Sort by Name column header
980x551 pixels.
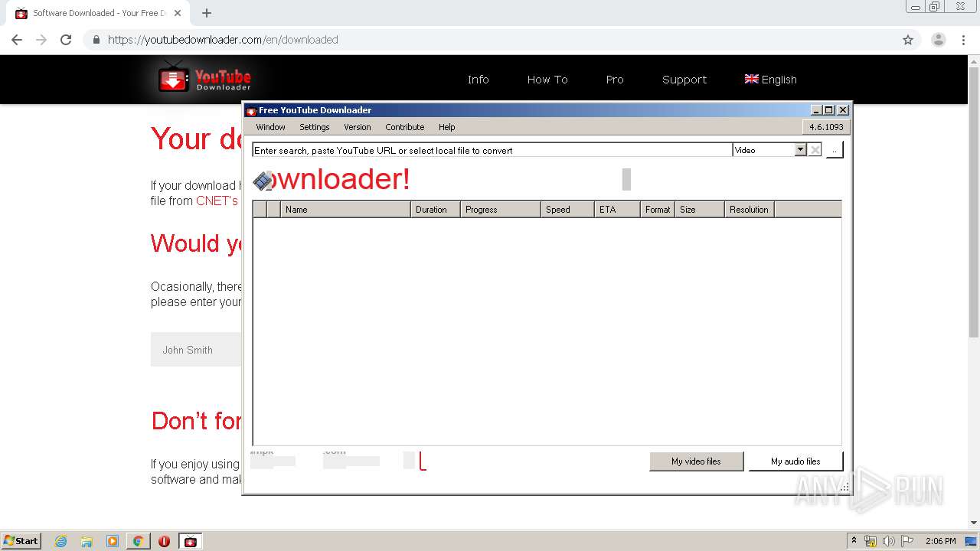click(x=345, y=209)
